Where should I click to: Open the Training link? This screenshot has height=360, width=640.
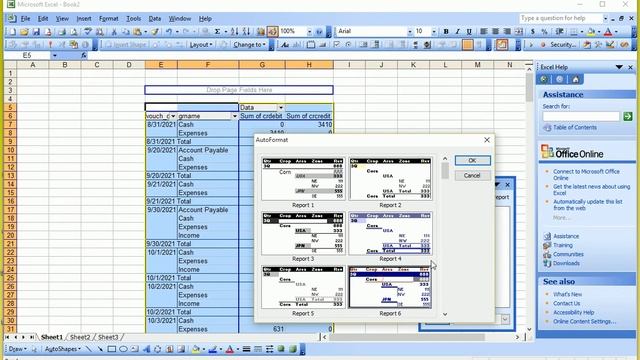point(562,245)
